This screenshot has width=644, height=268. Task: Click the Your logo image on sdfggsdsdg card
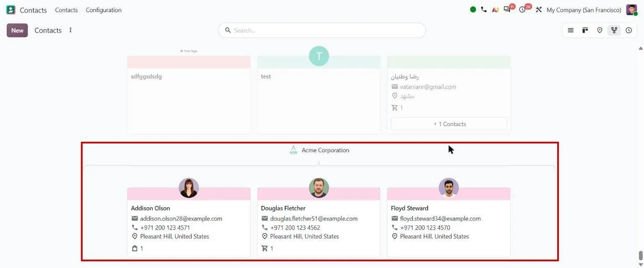click(189, 51)
